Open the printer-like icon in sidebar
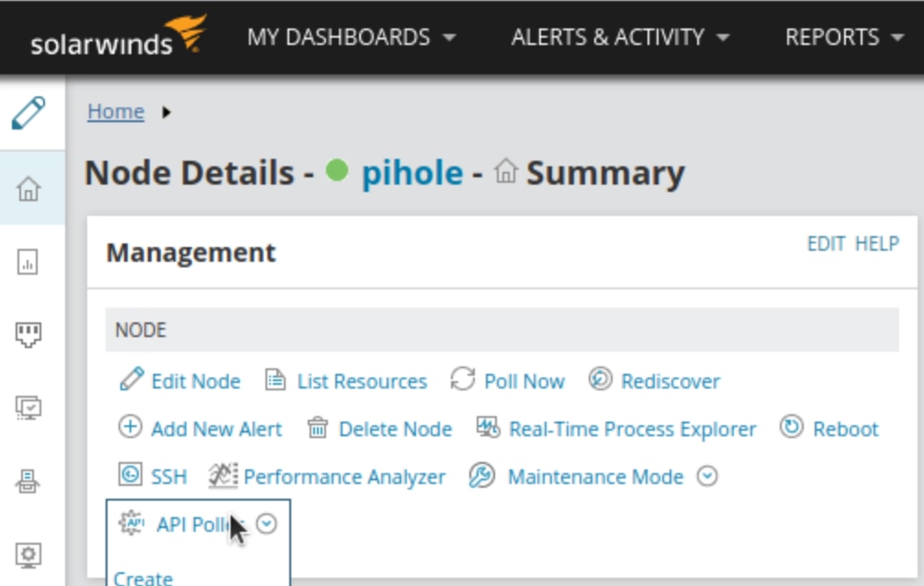The width and height of the screenshot is (924, 586). 28,481
